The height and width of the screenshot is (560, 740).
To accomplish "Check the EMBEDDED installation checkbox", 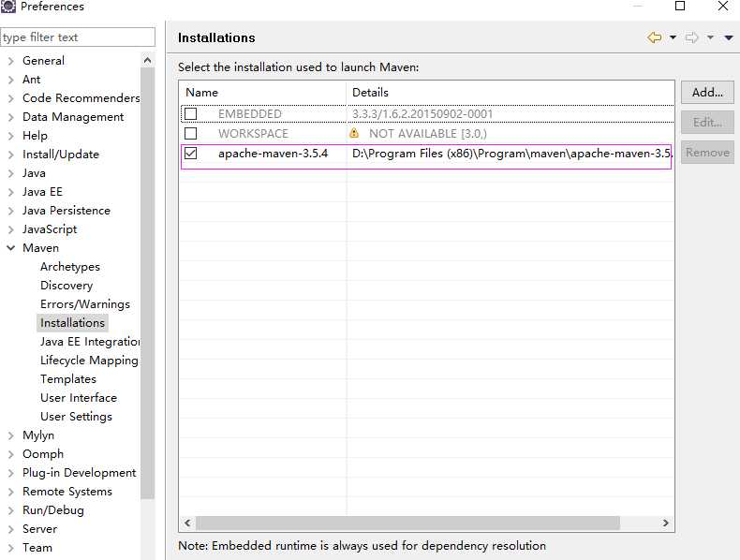I will click(x=191, y=113).
